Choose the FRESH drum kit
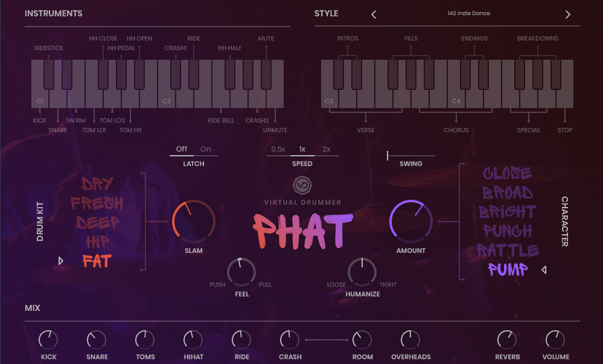 (x=97, y=203)
